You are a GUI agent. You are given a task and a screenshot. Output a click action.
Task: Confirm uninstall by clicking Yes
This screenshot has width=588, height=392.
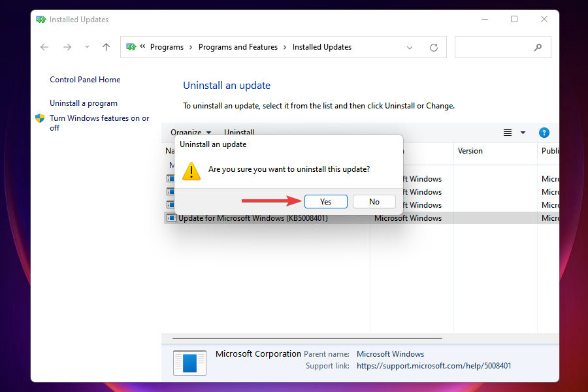click(x=325, y=201)
